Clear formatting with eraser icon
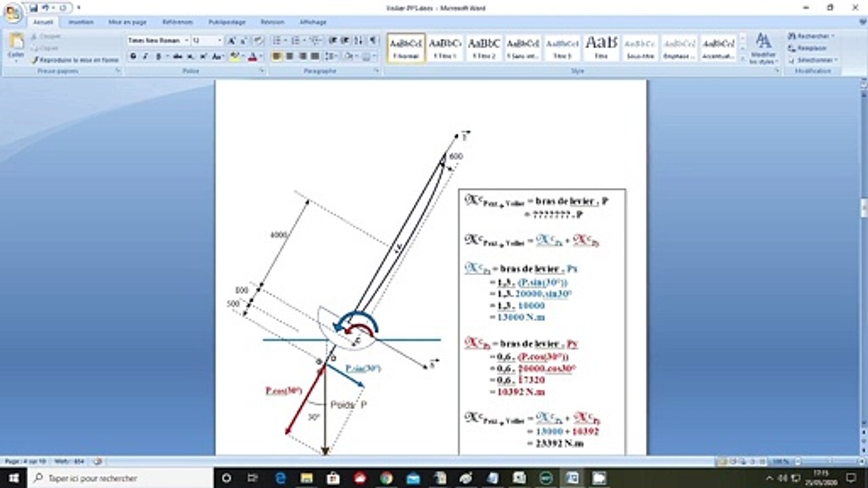The width and height of the screenshot is (868, 488). click(258, 41)
